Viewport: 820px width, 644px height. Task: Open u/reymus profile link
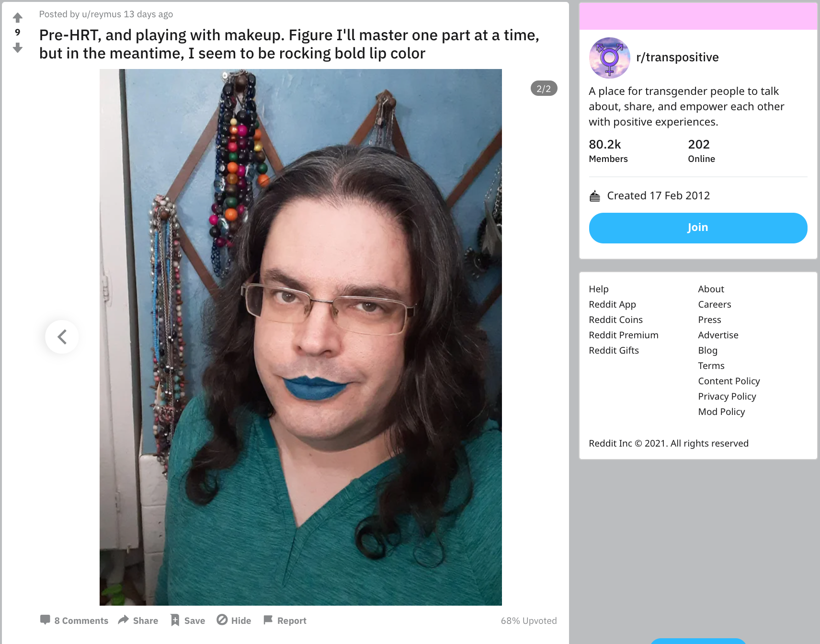(x=102, y=14)
